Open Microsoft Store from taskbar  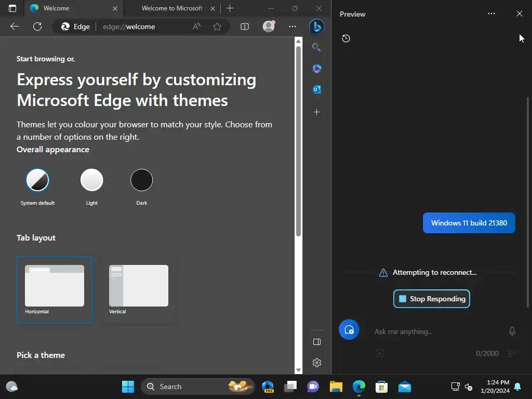click(x=381, y=387)
